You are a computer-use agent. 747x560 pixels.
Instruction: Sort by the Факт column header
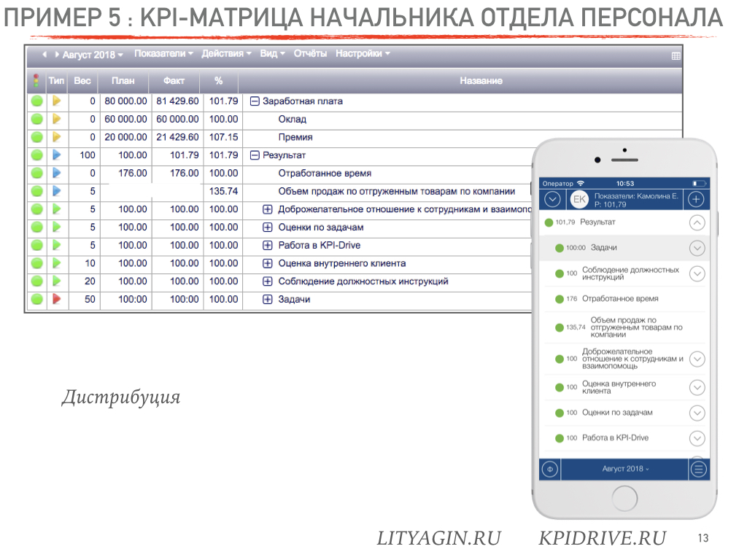coord(174,81)
